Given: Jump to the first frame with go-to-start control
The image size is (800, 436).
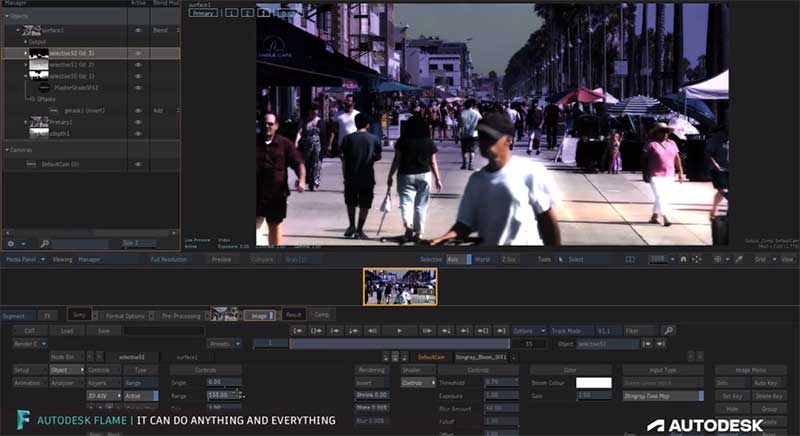Looking at the screenshot, I should point(298,331).
